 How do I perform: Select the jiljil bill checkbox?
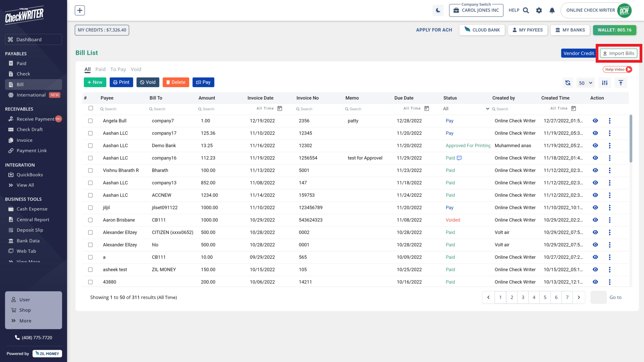[x=91, y=207]
